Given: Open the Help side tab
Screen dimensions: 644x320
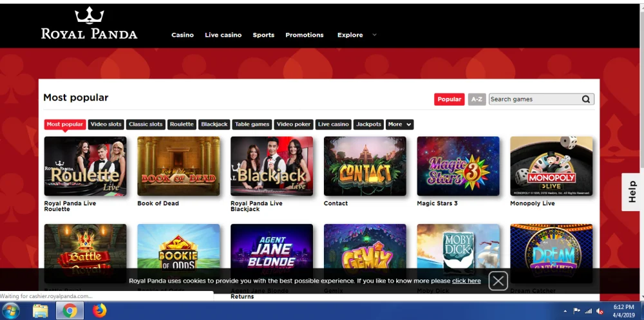Looking at the screenshot, I should pyautogui.click(x=632, y=192).
